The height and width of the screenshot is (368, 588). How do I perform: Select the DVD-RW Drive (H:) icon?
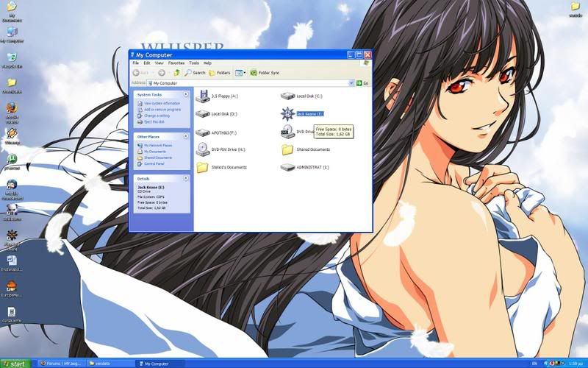tap(203, 149)
